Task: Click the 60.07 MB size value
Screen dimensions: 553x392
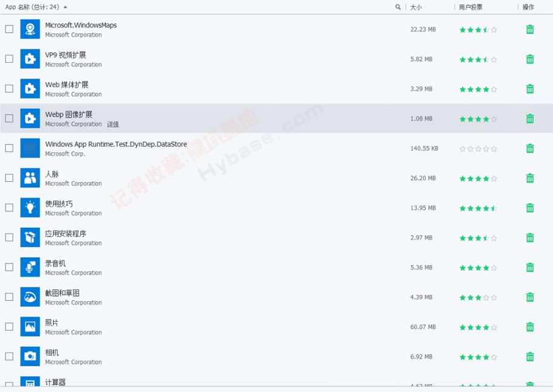Action: [423, 327]
